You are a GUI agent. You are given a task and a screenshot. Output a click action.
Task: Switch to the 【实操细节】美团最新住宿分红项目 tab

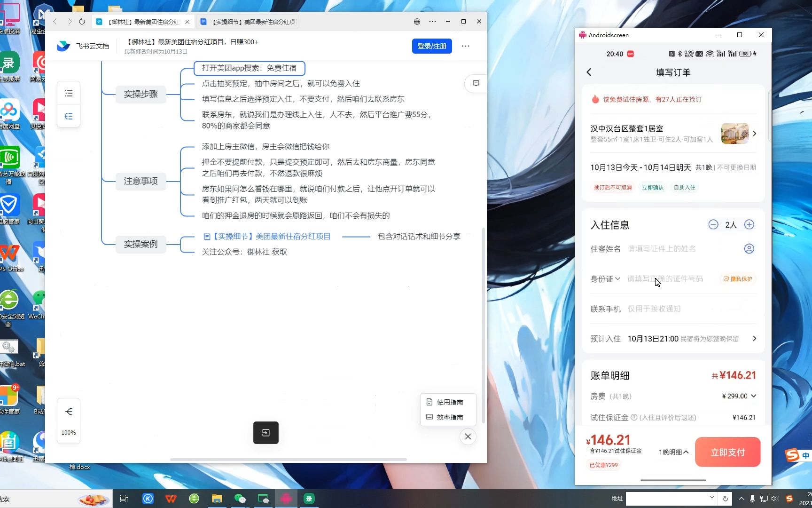249,22
